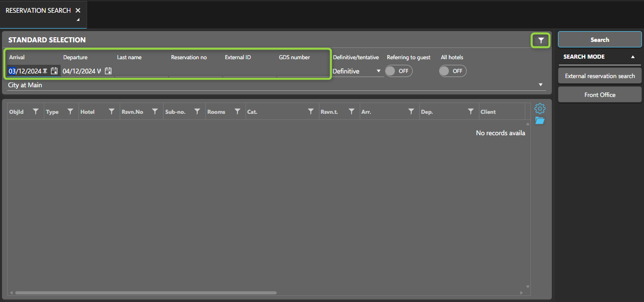644x302 pixels.
Task: Open the Arrival date calendar picker
Action: 54,71
